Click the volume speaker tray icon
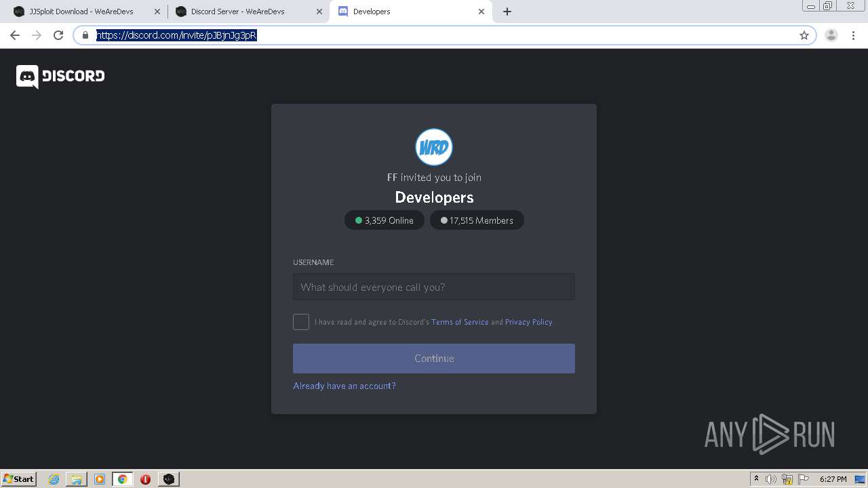The width and height of the screenshot is (868, 488). 770,479
